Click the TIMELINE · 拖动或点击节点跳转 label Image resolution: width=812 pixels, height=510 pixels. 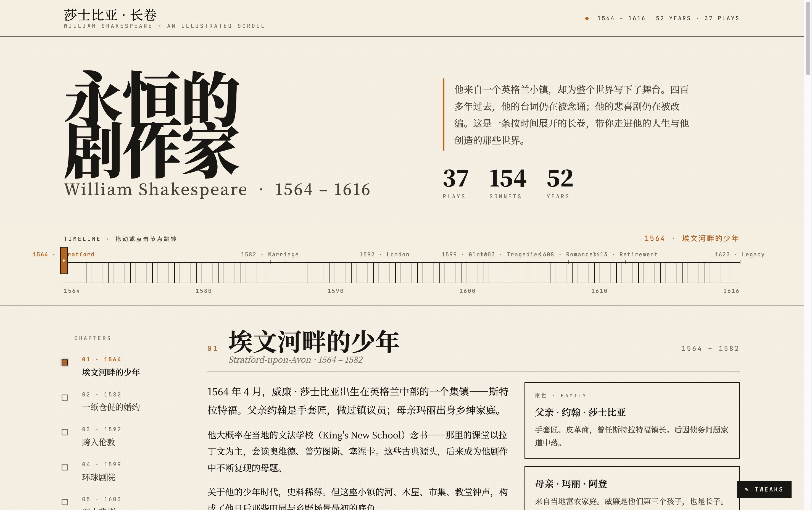[x=120, y=239]
